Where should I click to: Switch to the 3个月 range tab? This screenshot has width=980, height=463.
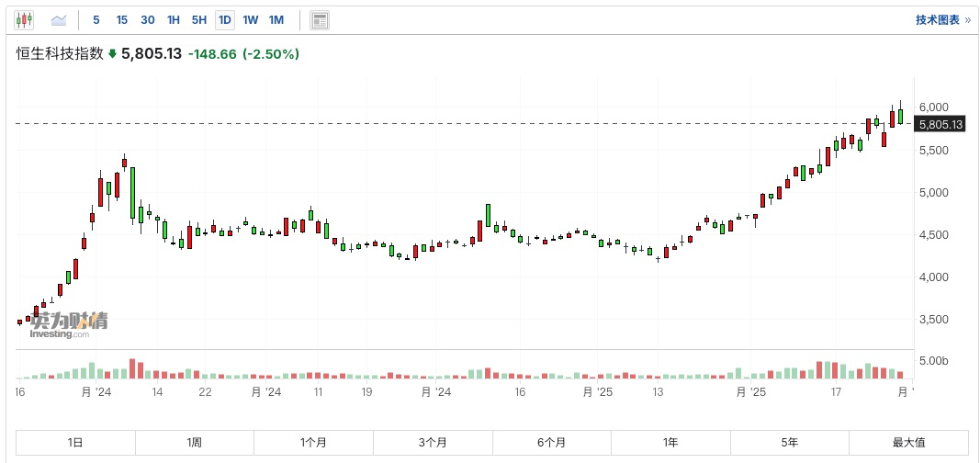433,442
